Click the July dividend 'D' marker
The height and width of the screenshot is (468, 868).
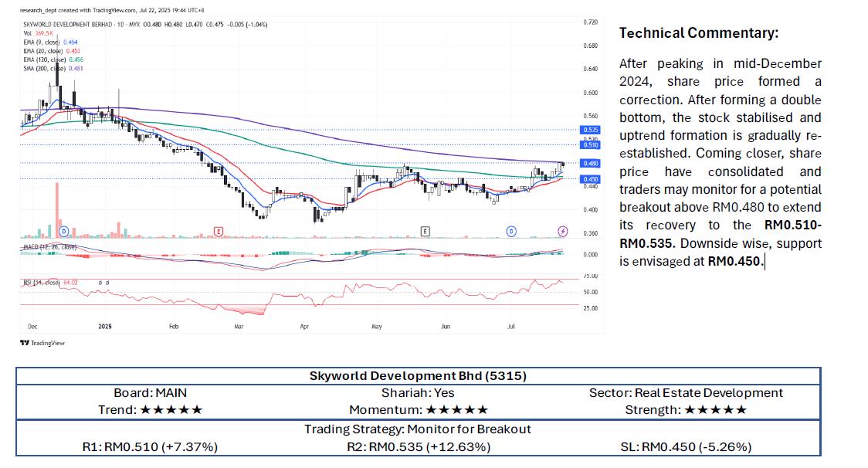click(x=511, y=231)
